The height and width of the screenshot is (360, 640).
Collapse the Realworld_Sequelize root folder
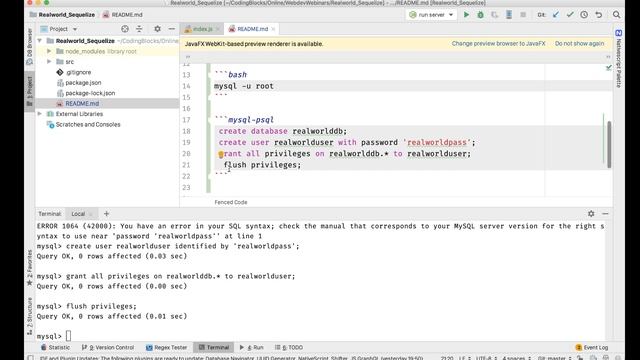tap(40, 41)
